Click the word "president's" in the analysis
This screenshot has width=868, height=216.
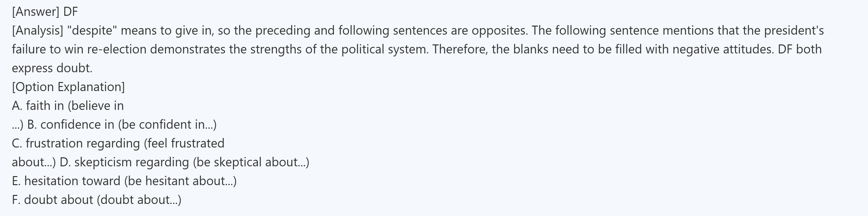[x=794, y=31]
